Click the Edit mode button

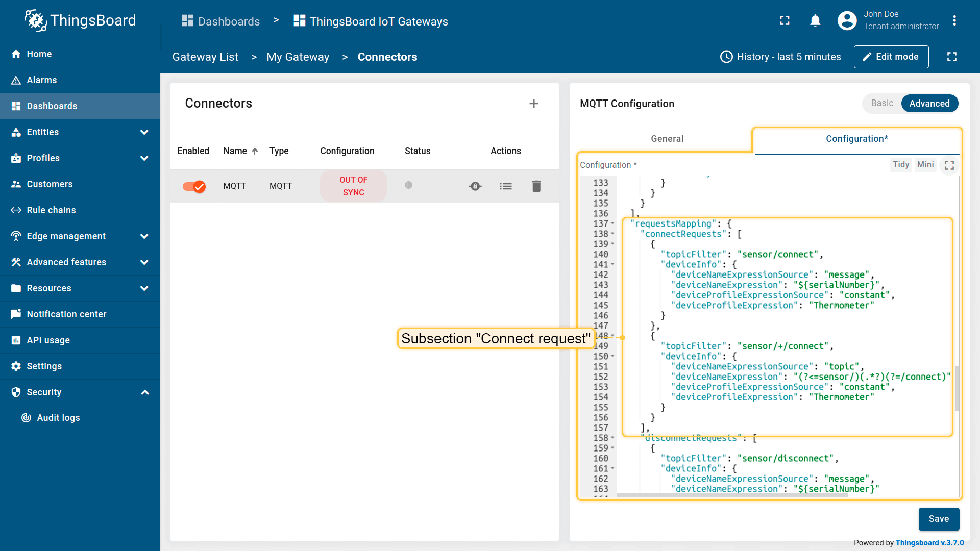pos(891,57)
